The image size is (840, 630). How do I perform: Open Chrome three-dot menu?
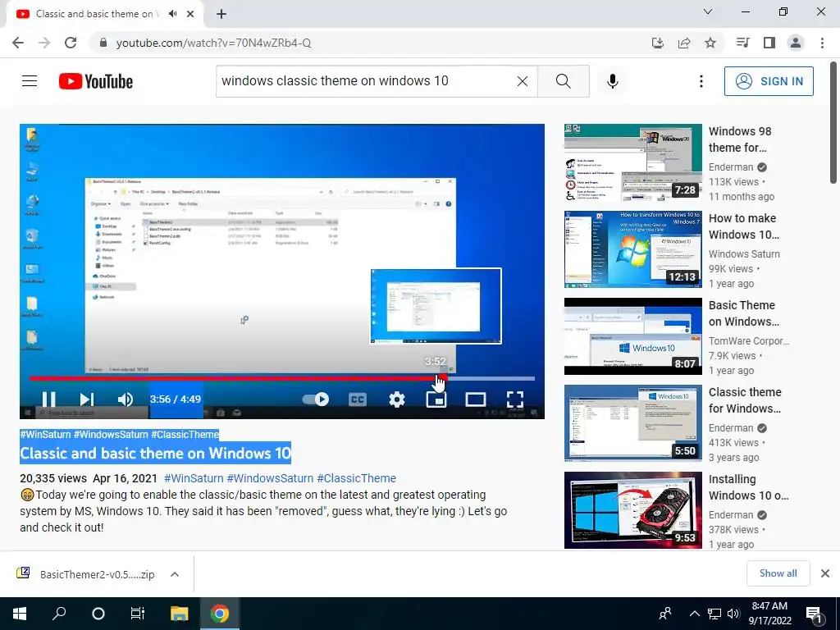[x=822, y=43]
